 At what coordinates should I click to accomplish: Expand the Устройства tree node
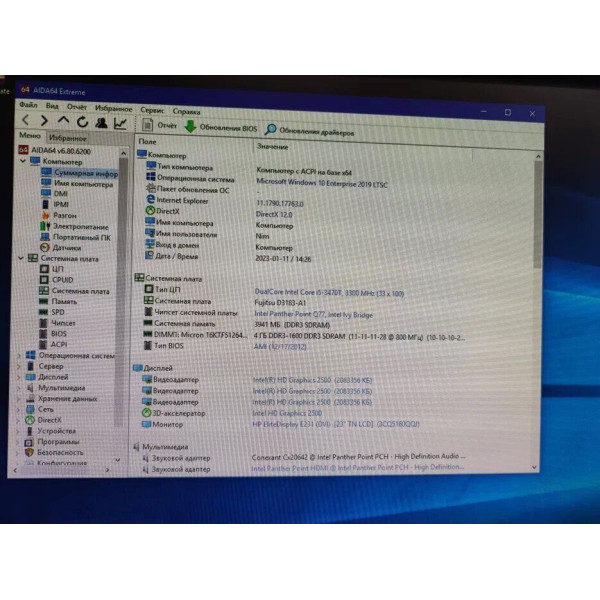19,431
